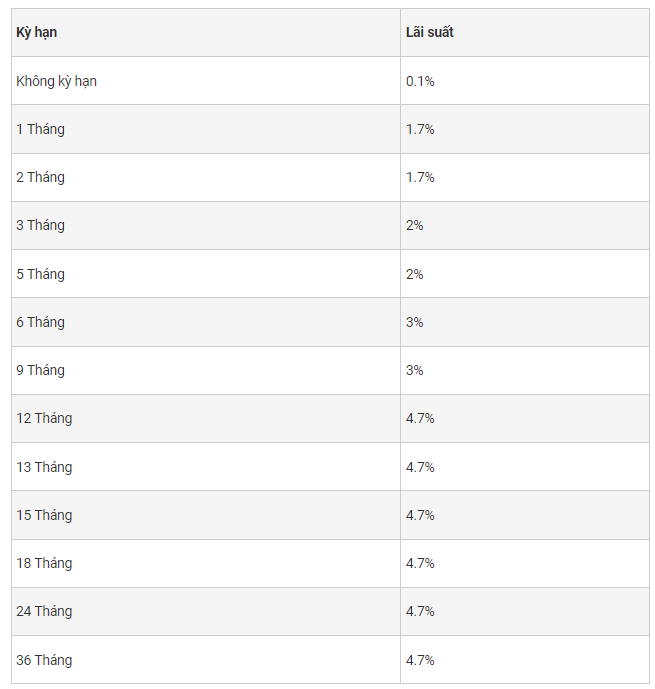Select the '9 Tháng' term cell
This screenshot has height=689, width=655.
click(206, 370)
